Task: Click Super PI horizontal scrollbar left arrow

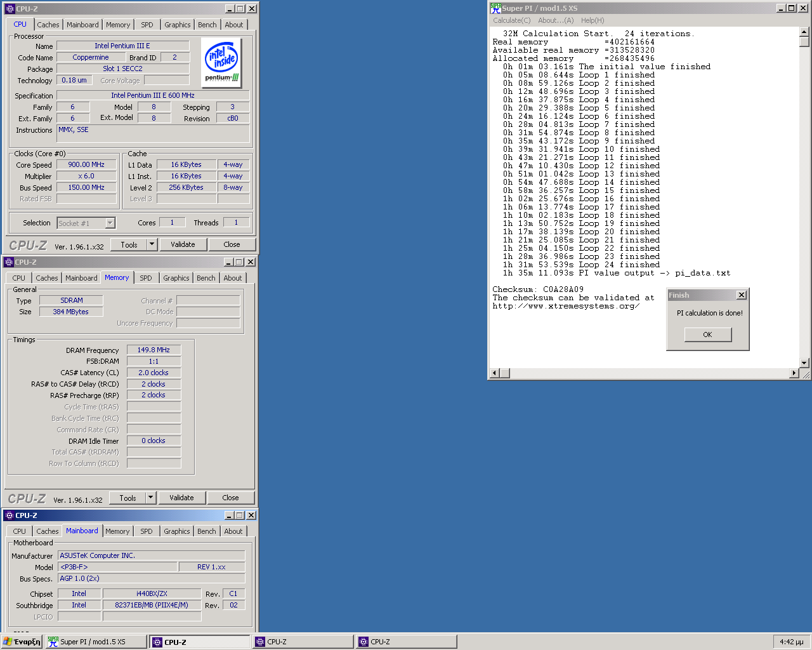Action: pos(494,373)
